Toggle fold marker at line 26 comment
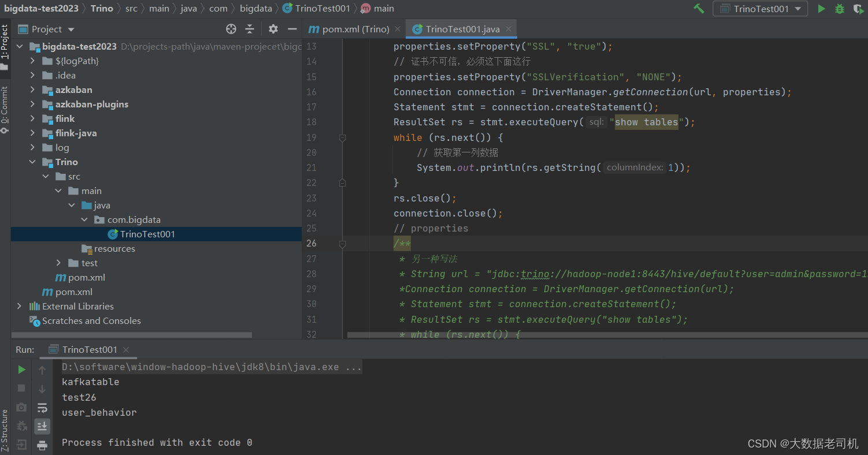Image resolution: width=868 pixels, height=455 pixels. pyautogui.click(x=342, y=244)
